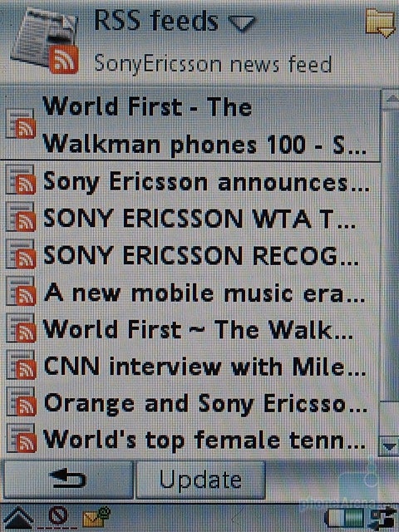This screenshot has height=532, width=399.
Task: Click feed icon beside SONY ERICSSON RECOG...
Action: coord(21,254)
